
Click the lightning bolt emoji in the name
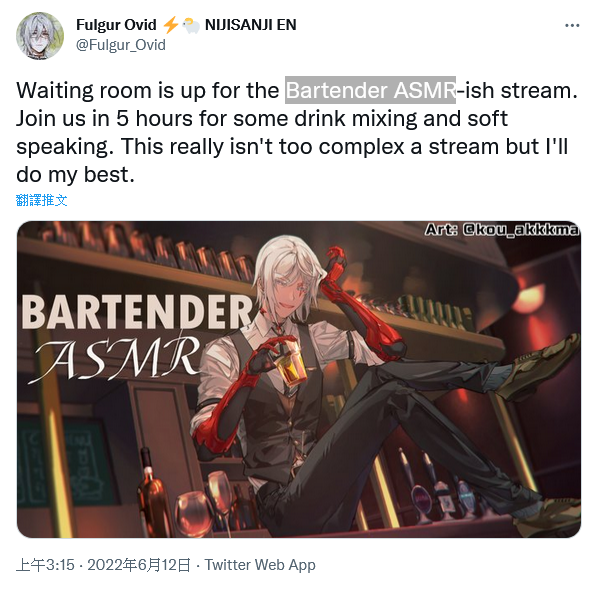[170, 25]
